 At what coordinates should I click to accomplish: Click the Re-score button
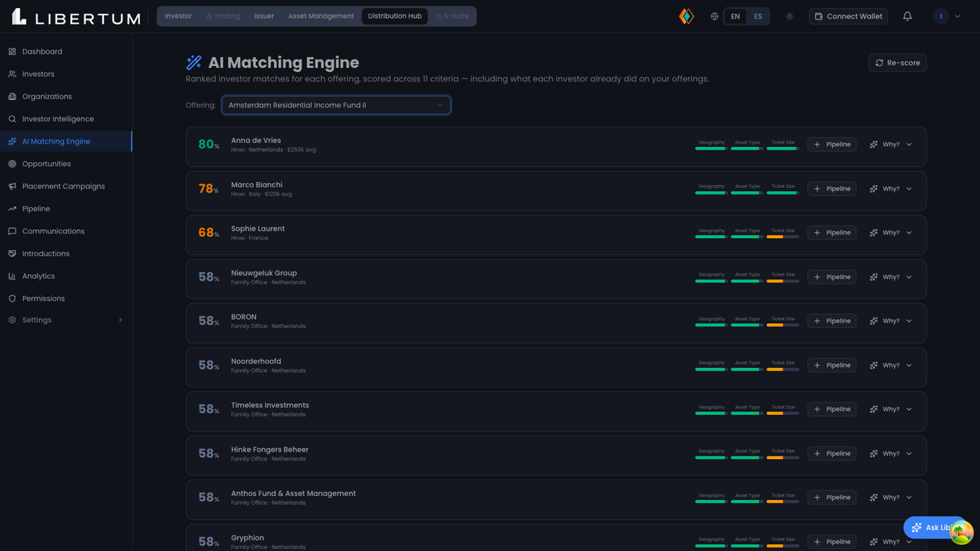[x=898, y=63]
